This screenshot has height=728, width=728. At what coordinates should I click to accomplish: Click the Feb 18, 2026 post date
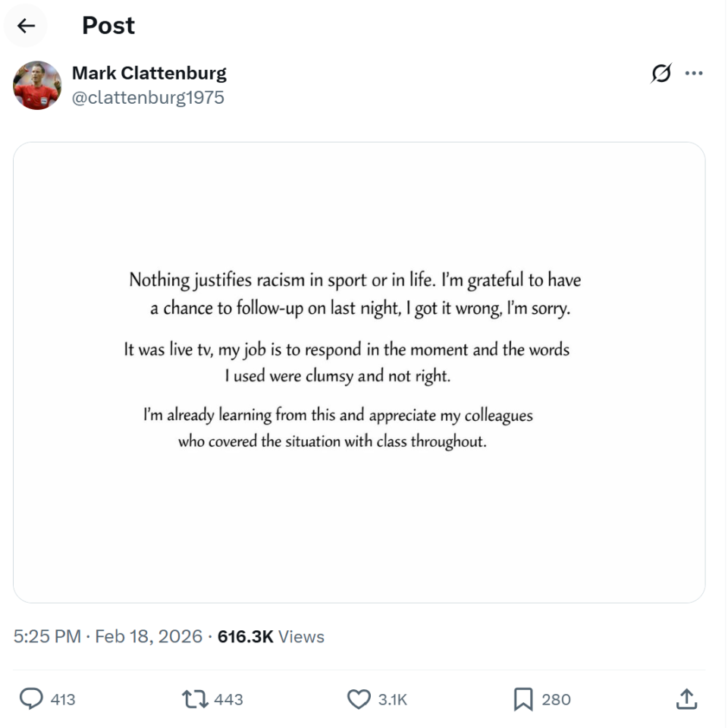click(x=149, y=636)
